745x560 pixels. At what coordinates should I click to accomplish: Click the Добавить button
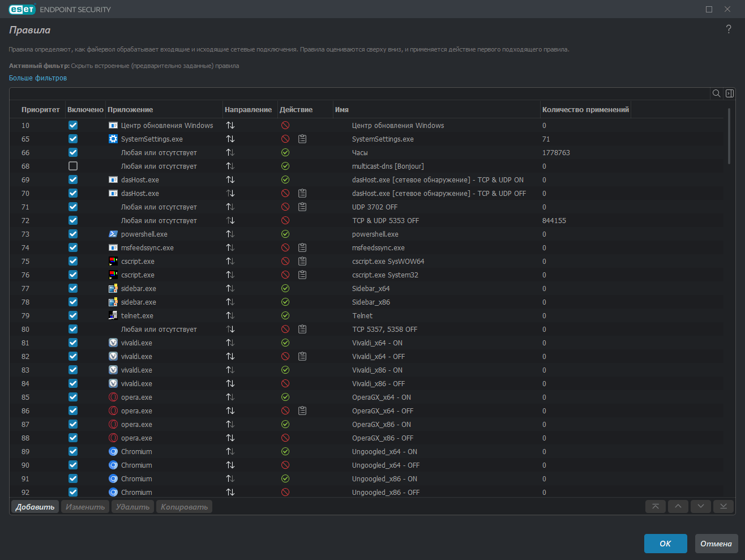35,506
